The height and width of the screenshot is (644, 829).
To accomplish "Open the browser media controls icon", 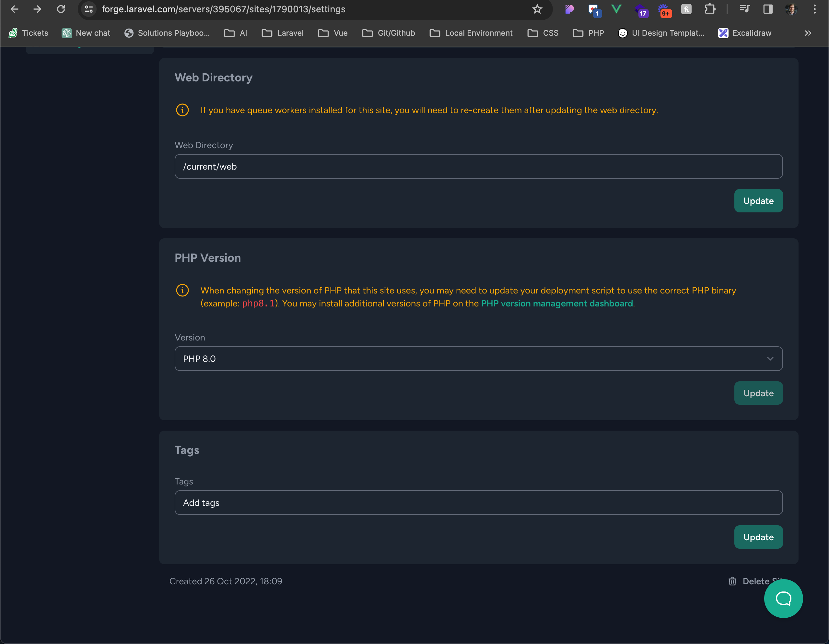I will (x=745, y=9).
